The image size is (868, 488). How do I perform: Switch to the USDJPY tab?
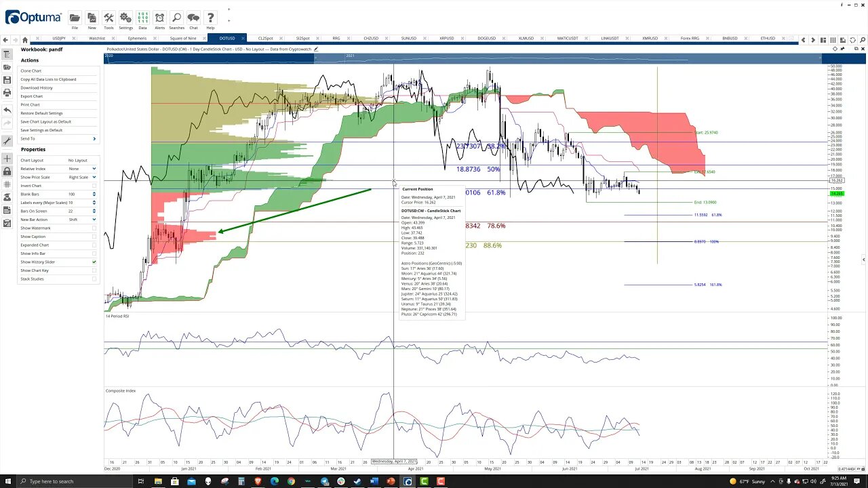(59, 39)
